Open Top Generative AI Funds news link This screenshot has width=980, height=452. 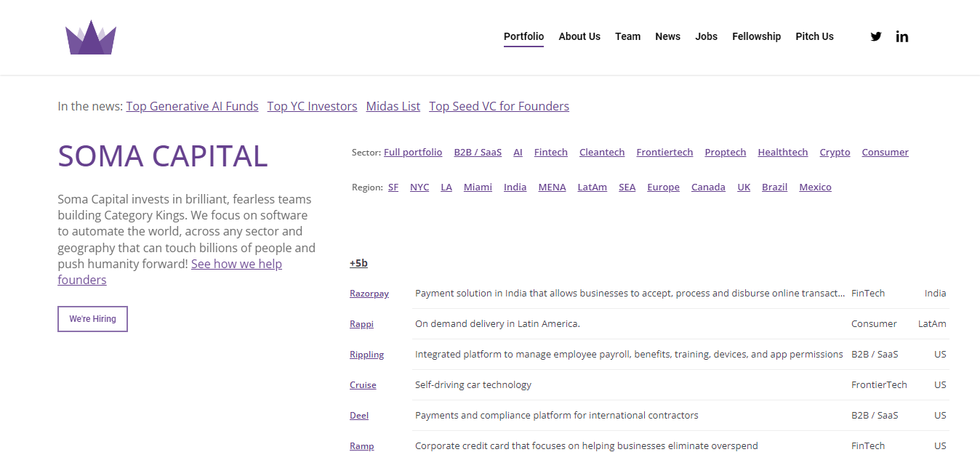click(193, 106)
